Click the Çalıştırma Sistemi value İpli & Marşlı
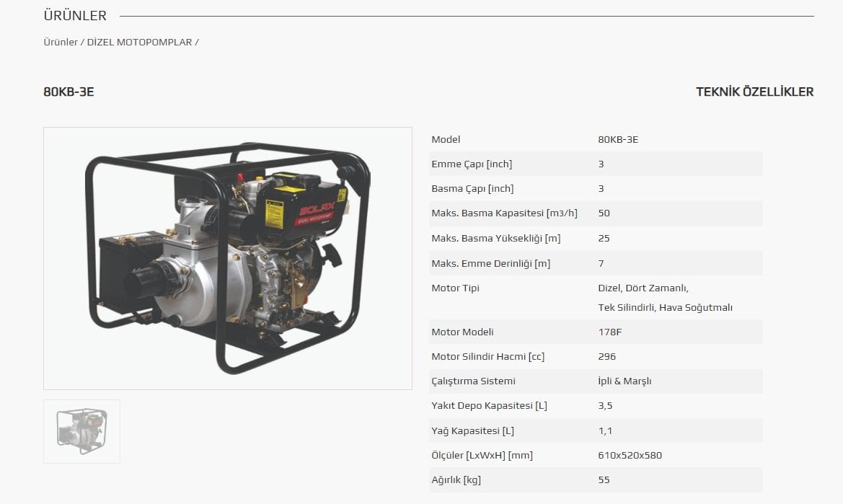Screen dimensions: 843x504 coord(624,381)
